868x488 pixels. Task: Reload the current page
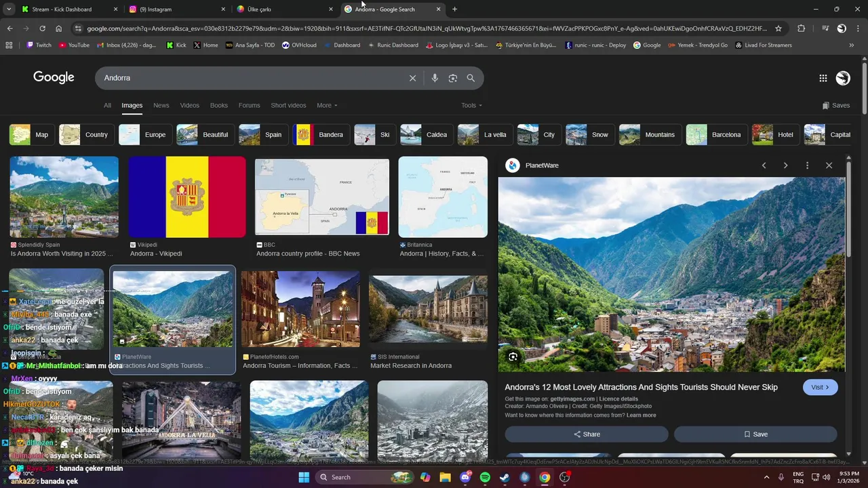click(42, 28)
